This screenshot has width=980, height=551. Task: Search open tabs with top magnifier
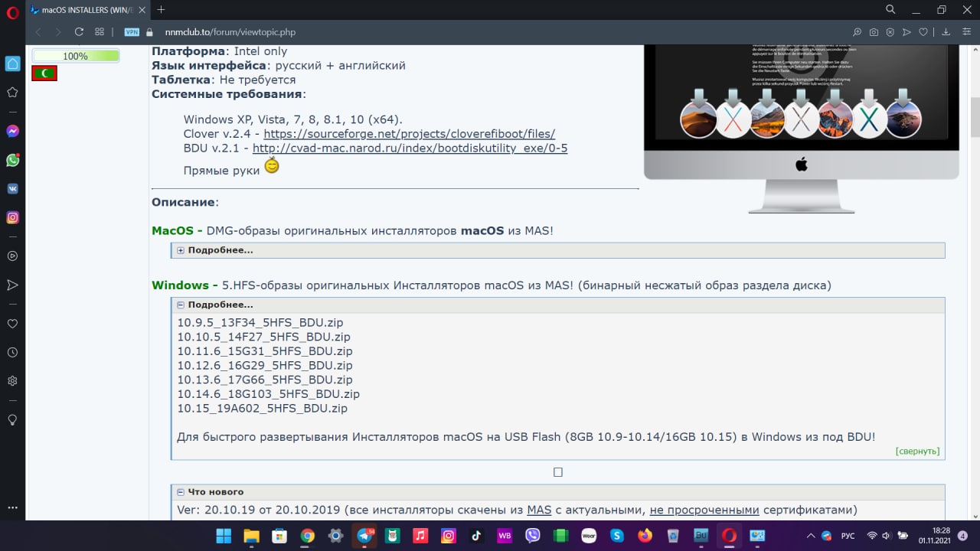click(890, 10)
